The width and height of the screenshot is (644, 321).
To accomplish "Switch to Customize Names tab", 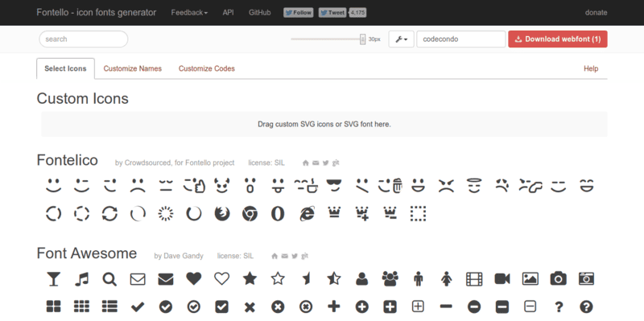I will pos(132,68).
